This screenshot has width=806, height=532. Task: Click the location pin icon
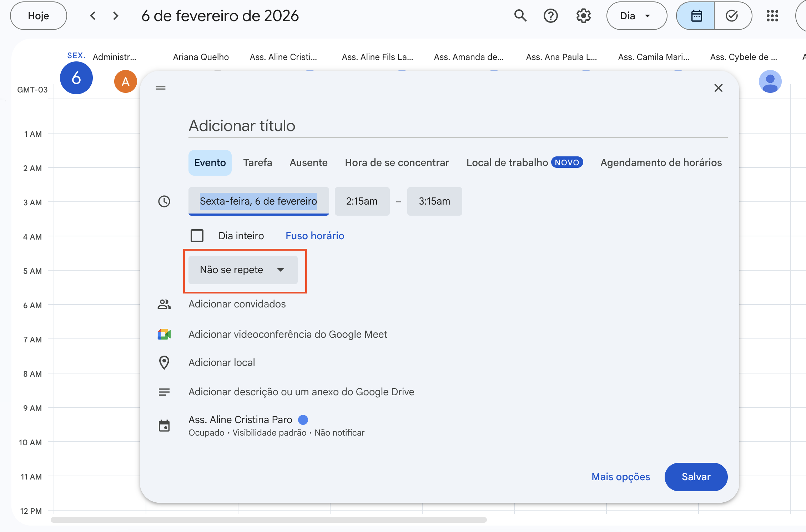(164, 363)
